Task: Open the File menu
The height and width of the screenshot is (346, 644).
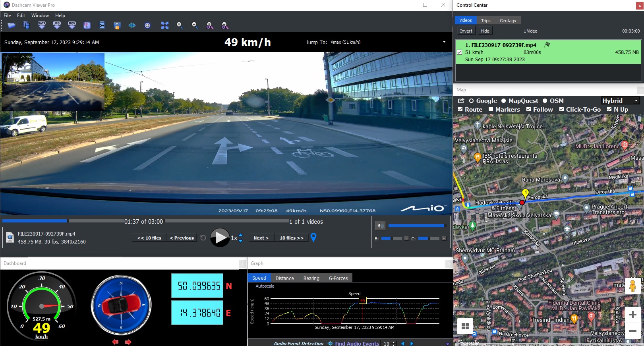Action: click(x=7, y=15)
